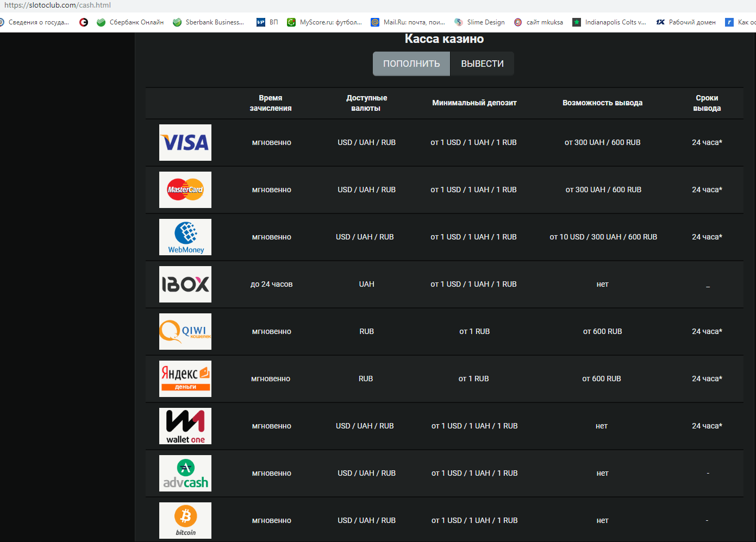Viewport: 756px width, 542px height.
Task: Click 'нет' in AdvCash row
Action: [602, 473]
